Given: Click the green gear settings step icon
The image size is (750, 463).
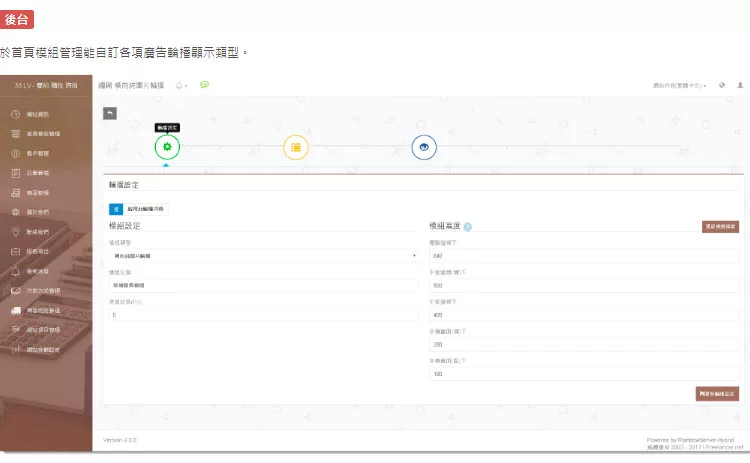Looking at the screenshot, I should click(x=167, y=147).
